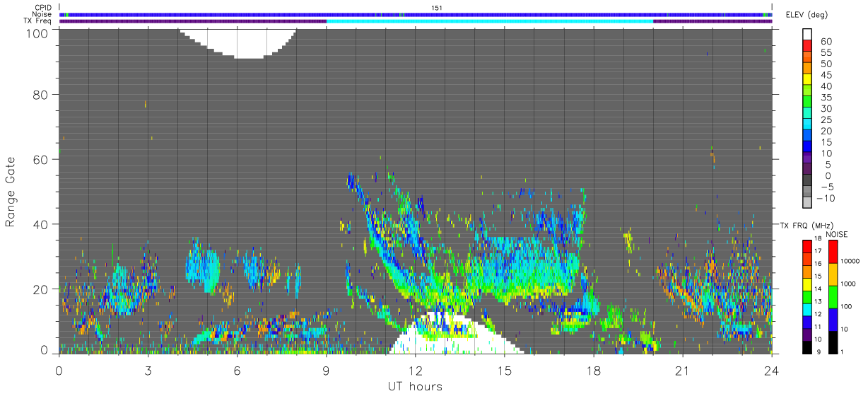Click the 25 label on ELEV scale
Screen dimensions: 868x401
pos(826,120)
